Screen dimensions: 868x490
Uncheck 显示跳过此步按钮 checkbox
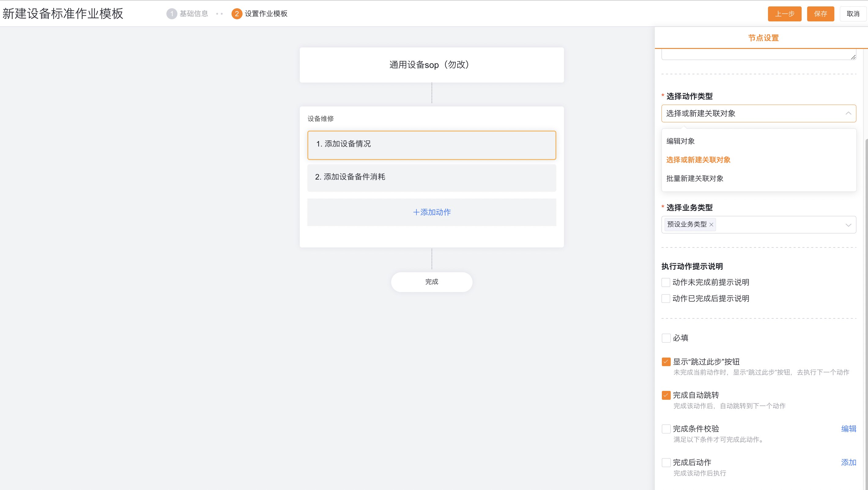(x=666, y=362)
